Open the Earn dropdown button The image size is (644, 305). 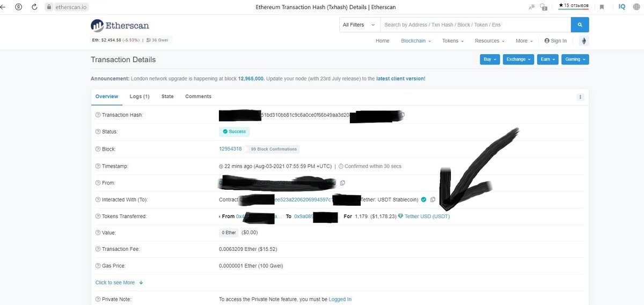(x=548, y=59)
